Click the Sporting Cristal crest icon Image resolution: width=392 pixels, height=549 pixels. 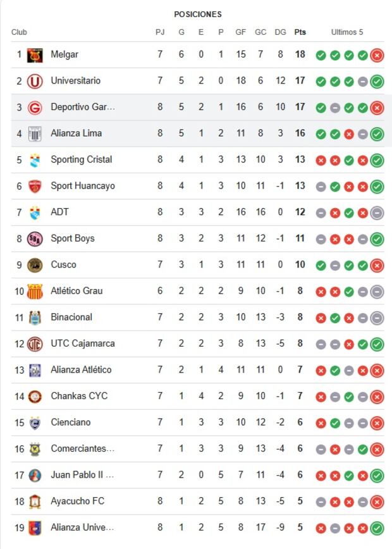(35, 160)
